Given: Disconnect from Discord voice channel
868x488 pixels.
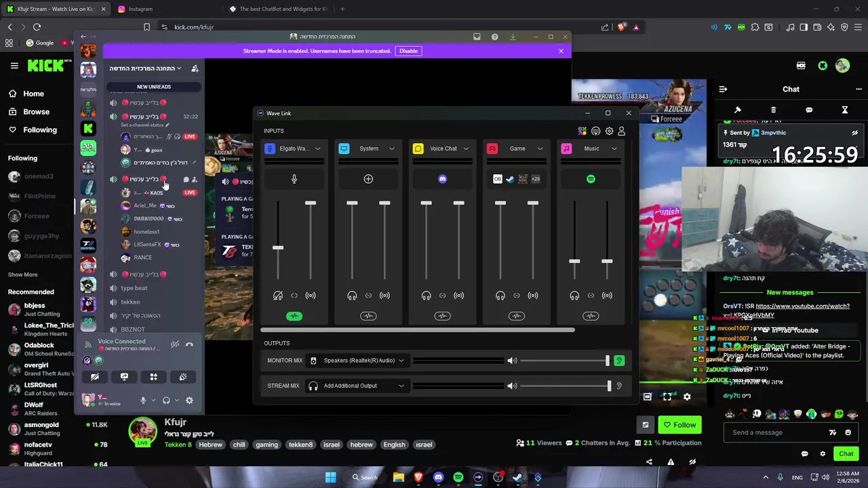Looking at the screenshot, I should 189,345.
